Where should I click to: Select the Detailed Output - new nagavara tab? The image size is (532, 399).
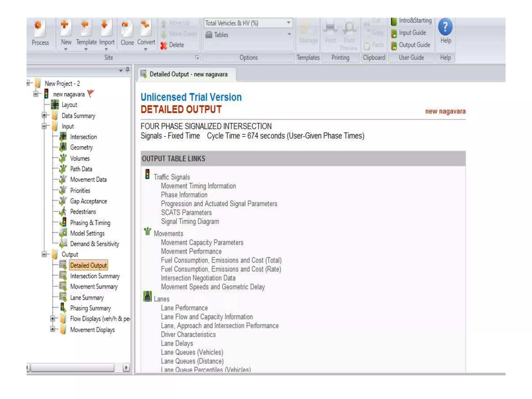pos(188,75)
